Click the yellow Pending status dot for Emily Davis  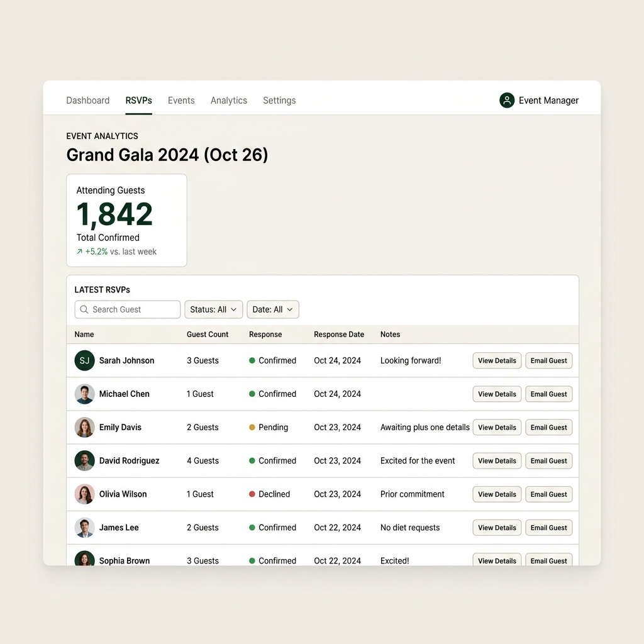(x=252, y=427)
